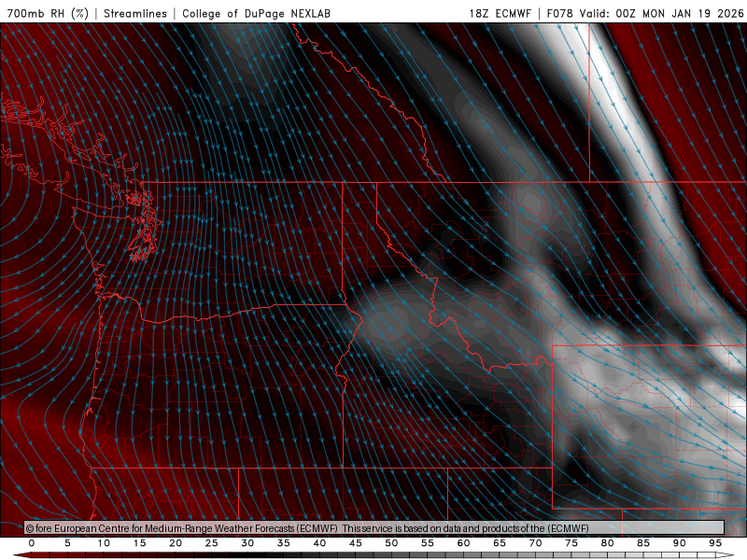Click the "90" color scale label
Screen dimensions: 747x560
pos(680,543)
